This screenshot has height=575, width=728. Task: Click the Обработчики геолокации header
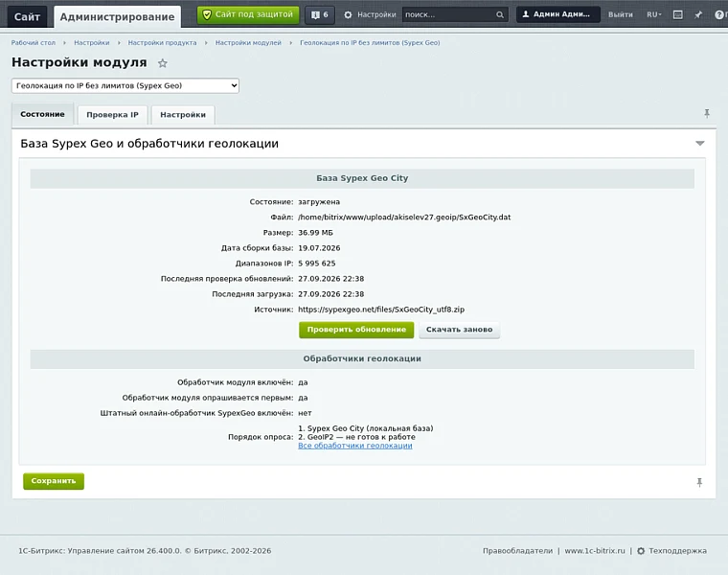tap(362, 359)
